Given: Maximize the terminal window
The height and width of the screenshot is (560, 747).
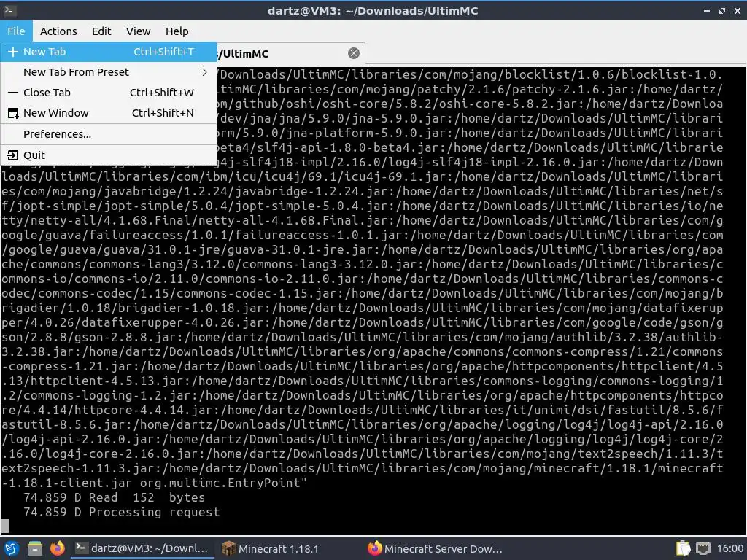Looking at the screenshot, I should pyautogui.click(x=722, y=10).
